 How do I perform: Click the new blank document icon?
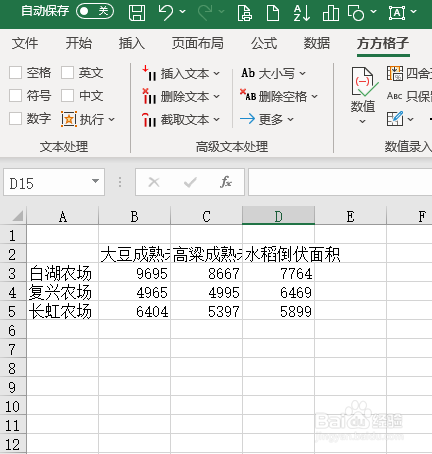273,13
